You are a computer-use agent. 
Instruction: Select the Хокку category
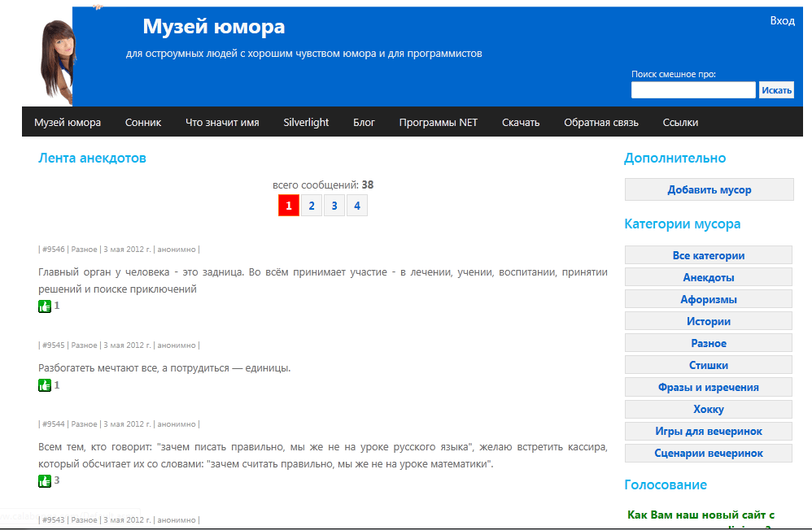709,409
